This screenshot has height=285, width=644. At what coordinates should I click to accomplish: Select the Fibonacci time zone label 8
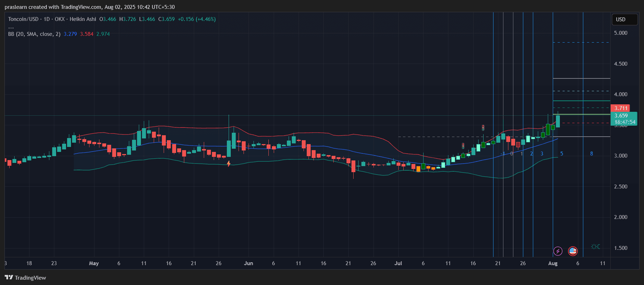pos(591,154)
